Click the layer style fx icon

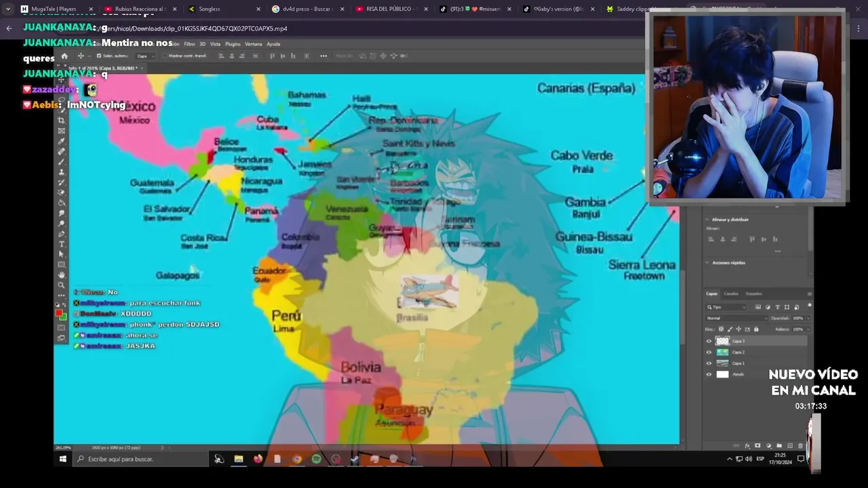coord(747,445)
